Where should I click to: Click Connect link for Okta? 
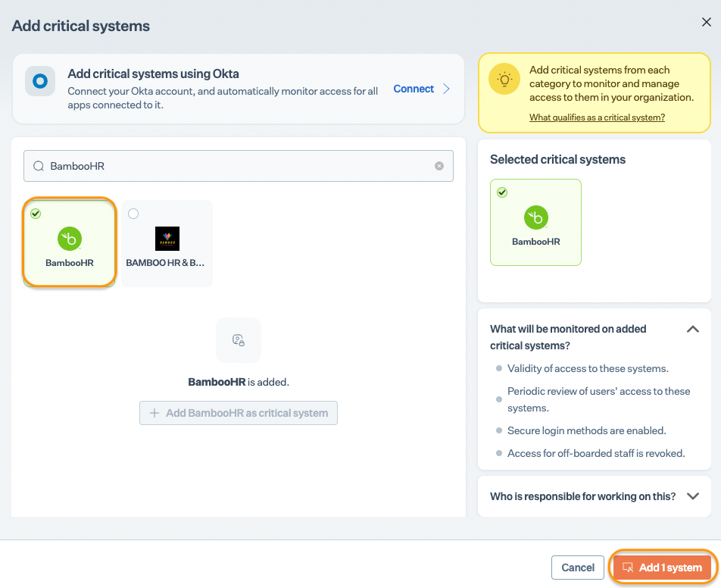(414, 89)
